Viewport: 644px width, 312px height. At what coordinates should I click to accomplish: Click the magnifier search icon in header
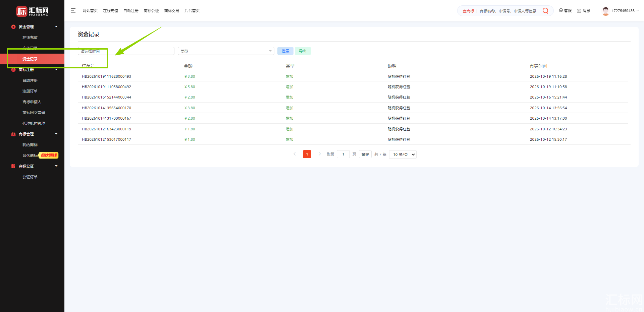[x=545, y=11]
